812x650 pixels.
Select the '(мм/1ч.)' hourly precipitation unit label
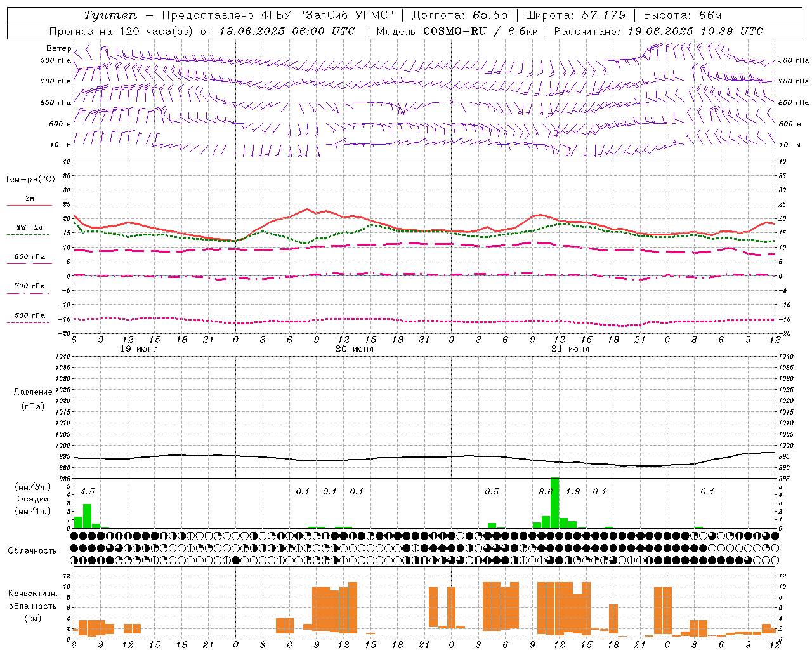point(32,511)
